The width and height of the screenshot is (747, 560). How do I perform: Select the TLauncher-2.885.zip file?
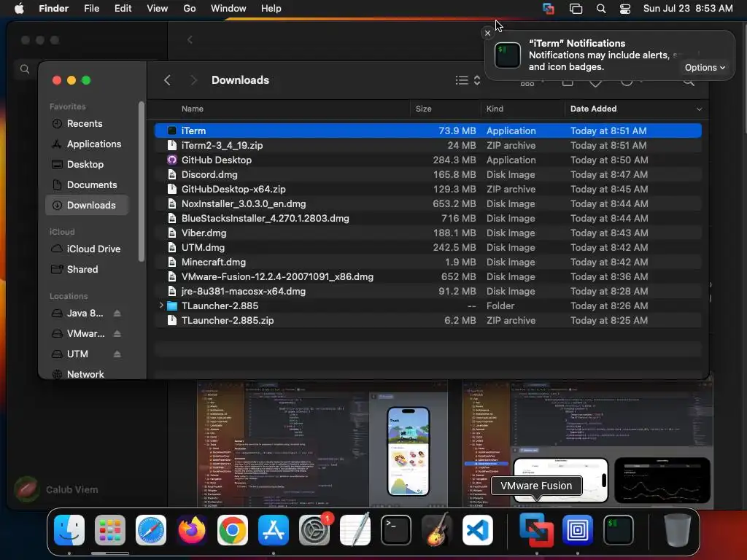point(427,321)
